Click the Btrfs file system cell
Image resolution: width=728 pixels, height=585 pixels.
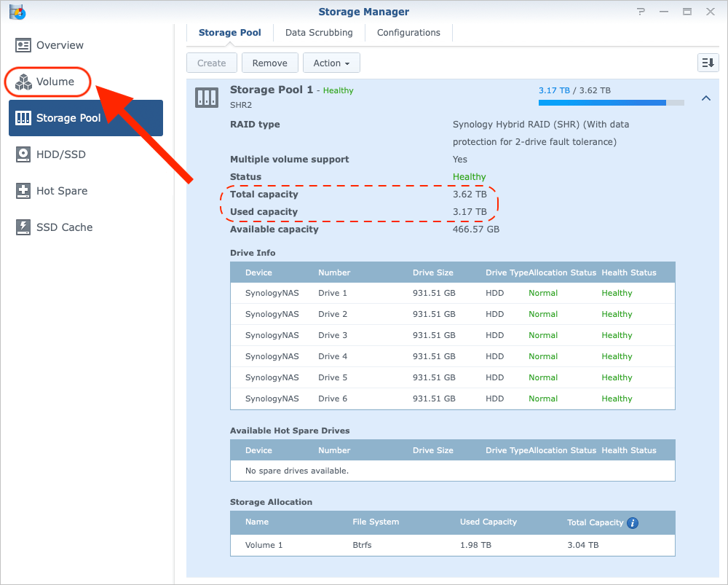(x=362, y=545)
